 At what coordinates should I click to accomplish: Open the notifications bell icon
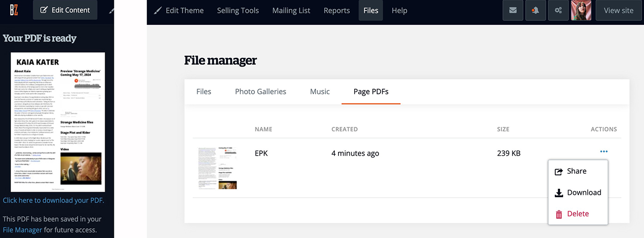pyautogui.click(x=536, y=11)
